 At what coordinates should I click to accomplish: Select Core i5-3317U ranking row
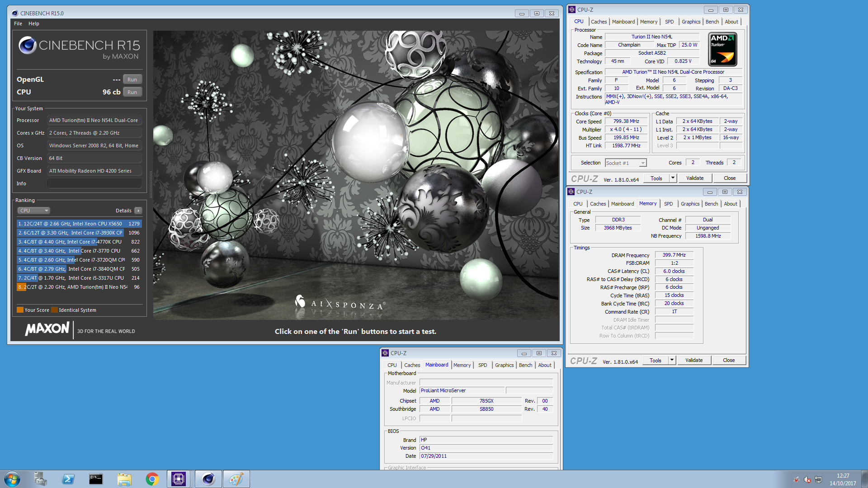(x=79, y=278)
